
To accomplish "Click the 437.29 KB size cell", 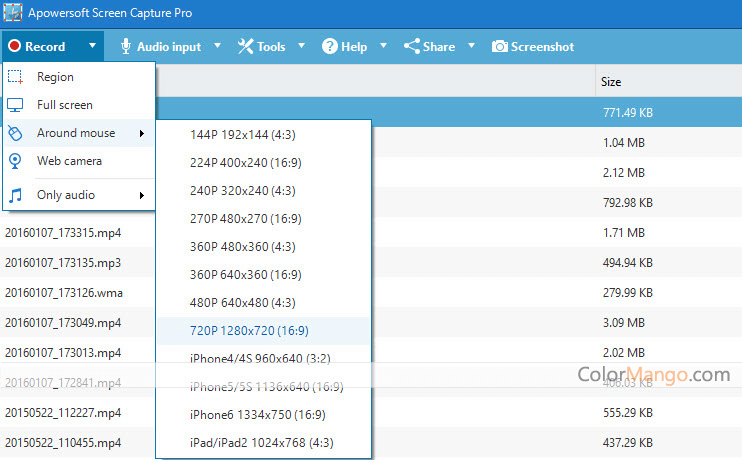I will point(627,442).
